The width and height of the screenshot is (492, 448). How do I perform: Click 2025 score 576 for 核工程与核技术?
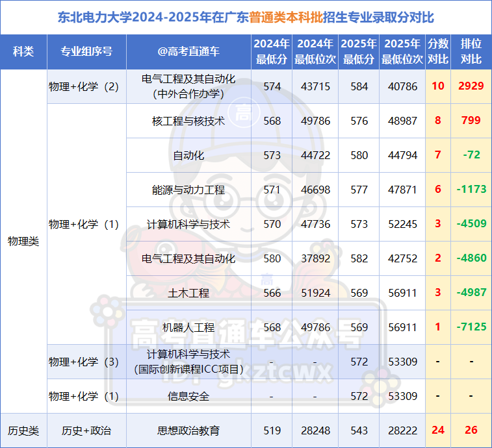(x=359, y=121)
